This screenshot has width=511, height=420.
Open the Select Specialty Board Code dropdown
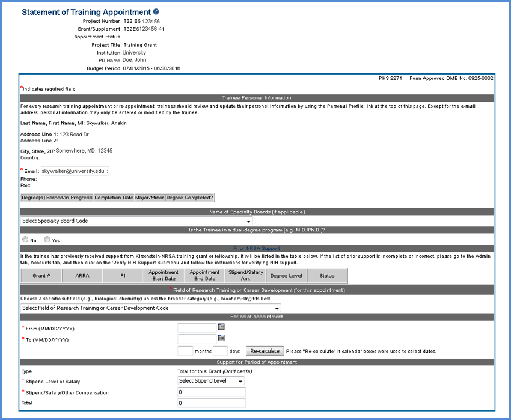pyautogui.click(x=136, y=221)
